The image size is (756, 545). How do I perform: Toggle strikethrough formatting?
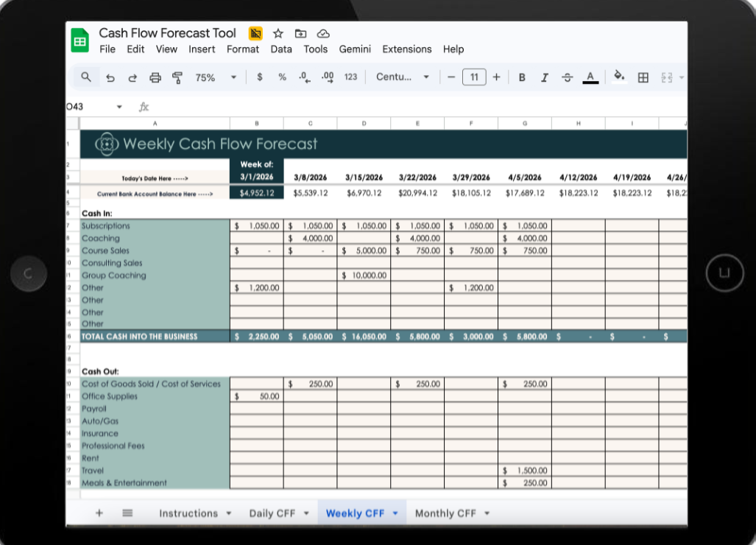568,77
